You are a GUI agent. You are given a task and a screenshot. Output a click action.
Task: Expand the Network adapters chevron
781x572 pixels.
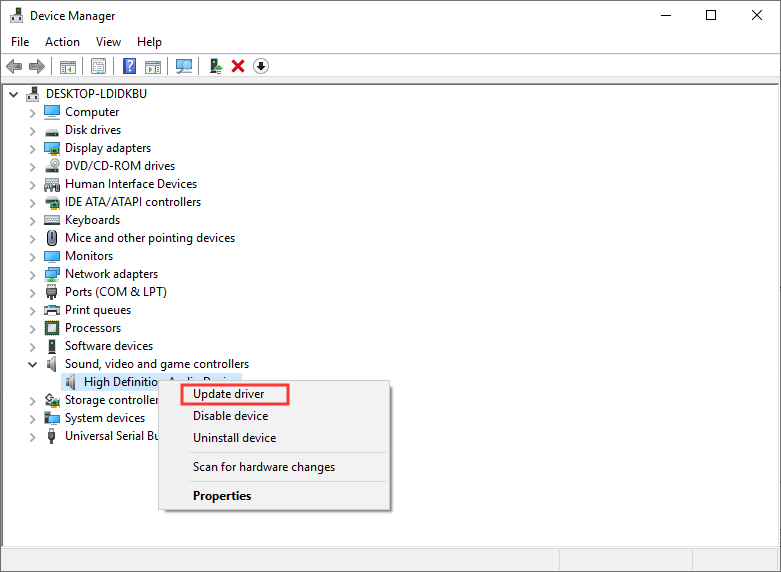(x=32, y=275)
